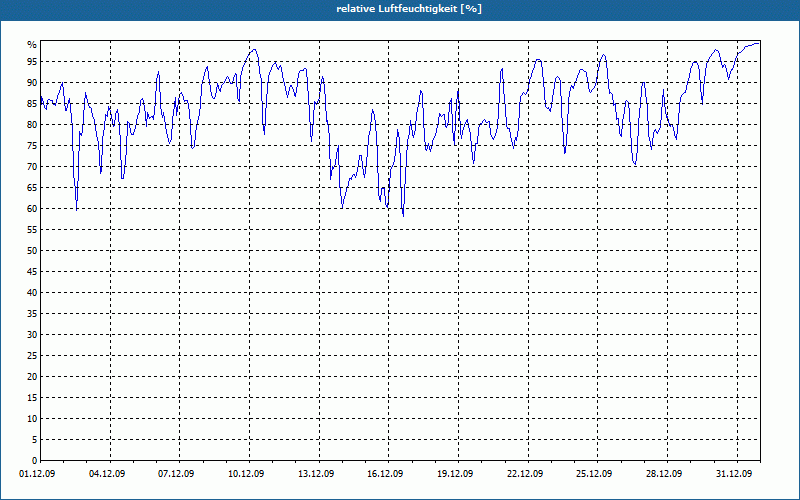Click the x-axis date label 01.12.09
Screen dimensions: 800x500
(37, 474)
